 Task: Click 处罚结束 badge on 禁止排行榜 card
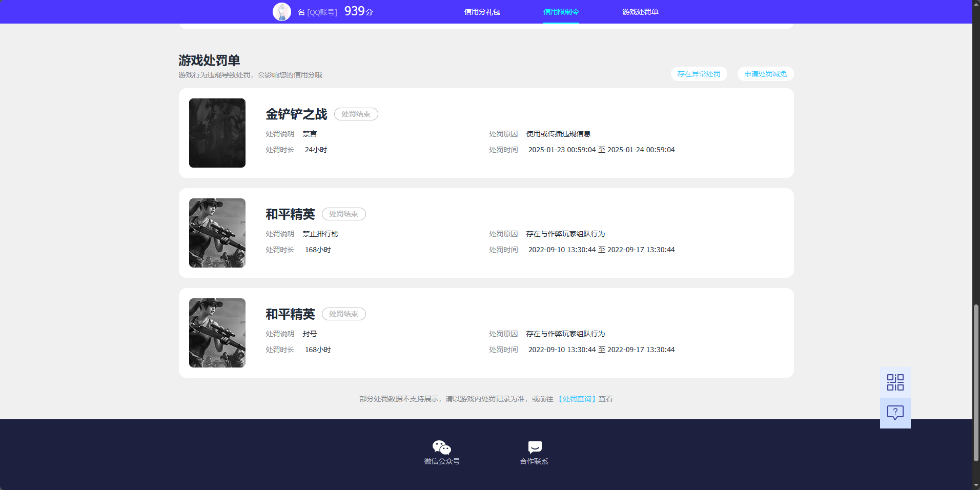pos(344,214)
